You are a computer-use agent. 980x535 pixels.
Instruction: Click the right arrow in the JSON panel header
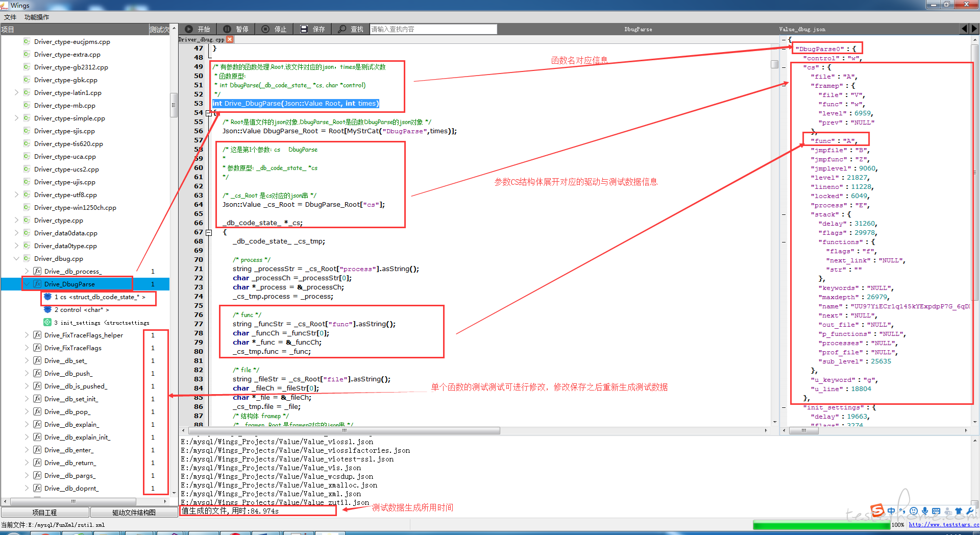coord(974,29)
